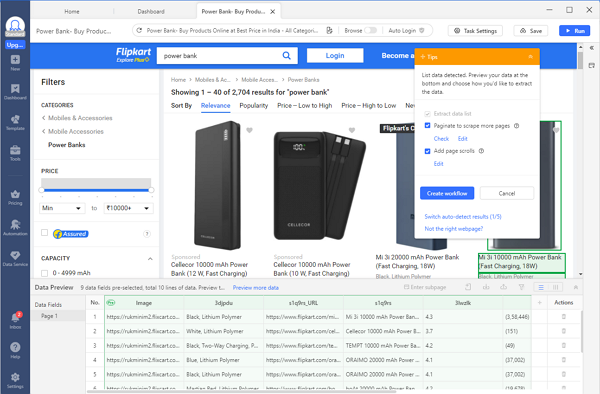
Task: Click the panel icon below the double-chevron
Action: [592, 65]
